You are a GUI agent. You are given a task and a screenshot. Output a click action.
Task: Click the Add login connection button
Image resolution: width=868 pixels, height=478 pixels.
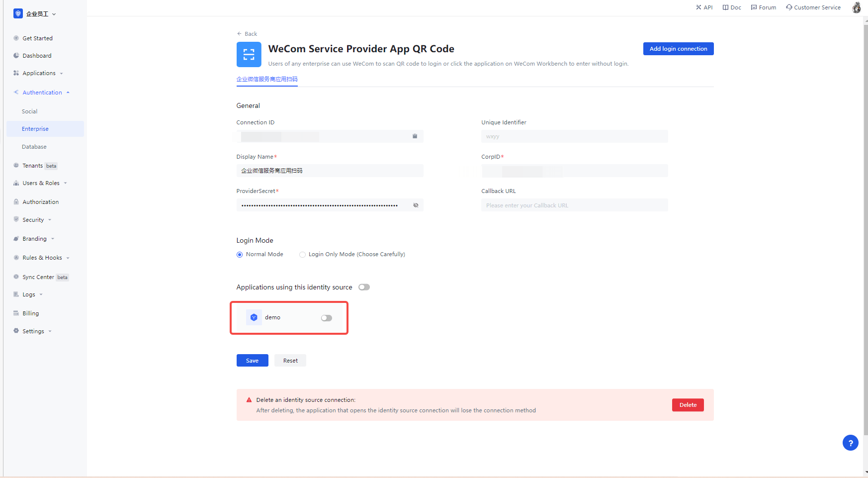point(678,49)
